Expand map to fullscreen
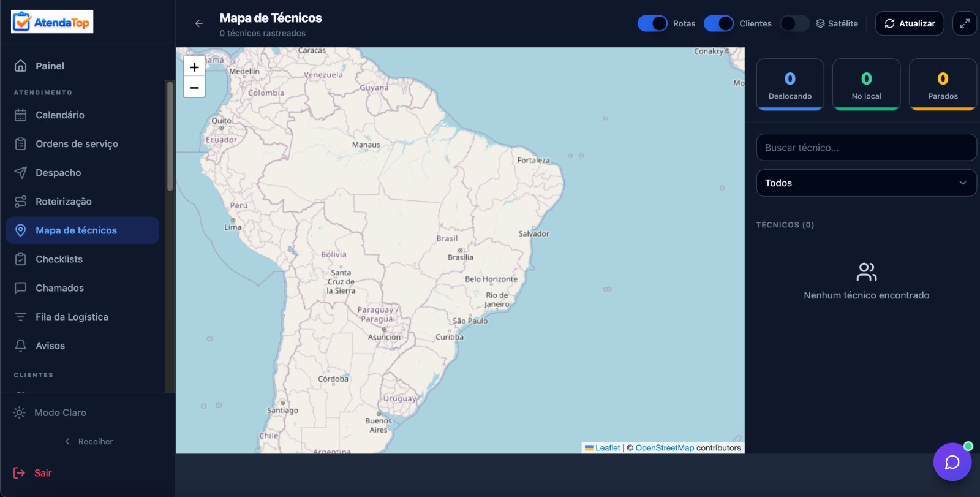This screenshot has height=497, width=980. click(965, 23)
